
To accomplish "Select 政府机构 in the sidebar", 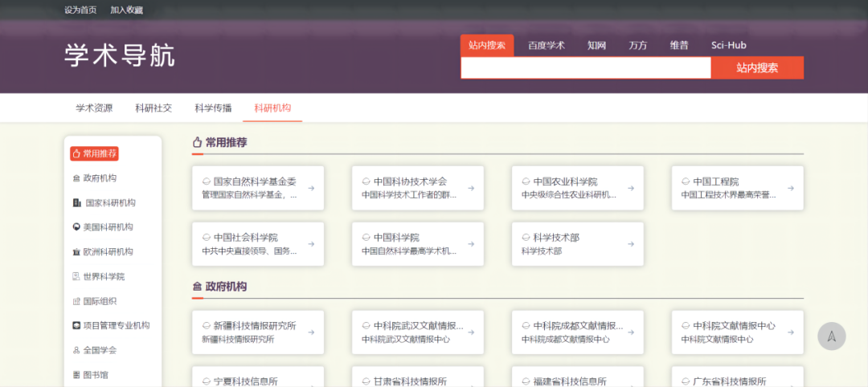I will click(95, 178).
